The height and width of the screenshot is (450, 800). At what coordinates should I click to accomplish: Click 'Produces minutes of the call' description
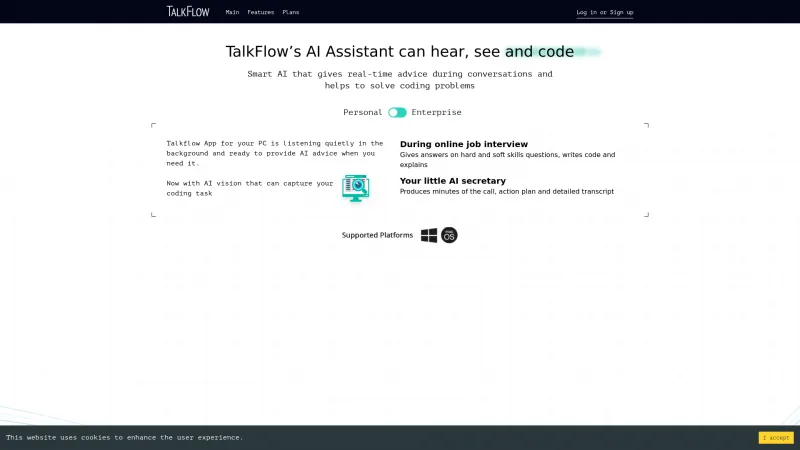tap(507, 192)
